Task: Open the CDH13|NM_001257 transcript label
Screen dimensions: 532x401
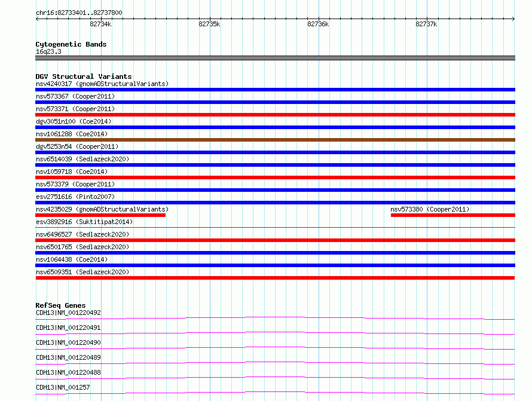Action: [63, 387]
